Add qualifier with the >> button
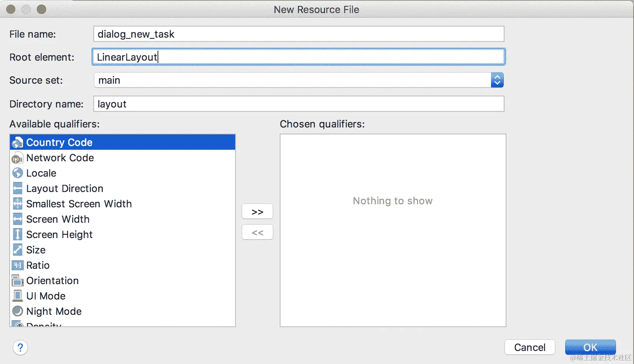 tap(257, 212)
